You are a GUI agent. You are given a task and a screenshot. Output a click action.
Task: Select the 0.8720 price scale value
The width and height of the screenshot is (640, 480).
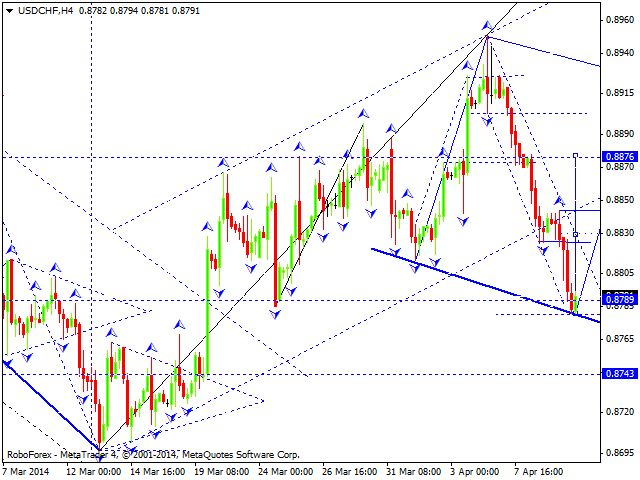pyautogui.click(x=620, y=412)
